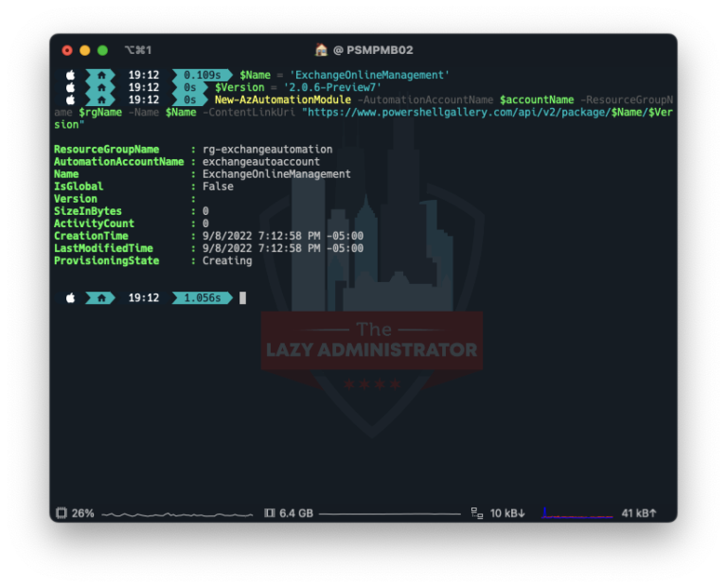Click home icon on the 1.056s prompt line
The image size is (727, 588).
[x=101, y=298]
